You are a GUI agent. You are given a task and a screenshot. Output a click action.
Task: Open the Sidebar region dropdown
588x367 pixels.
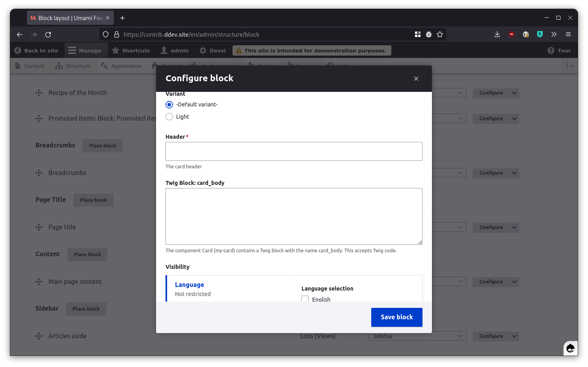coord(417,336)
